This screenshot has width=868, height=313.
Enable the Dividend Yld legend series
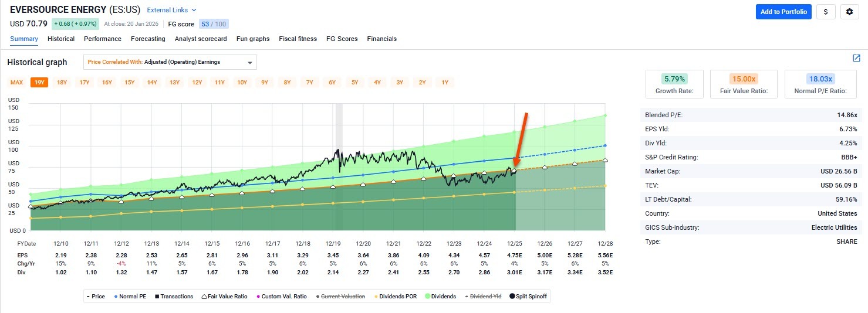pos(482,297)
